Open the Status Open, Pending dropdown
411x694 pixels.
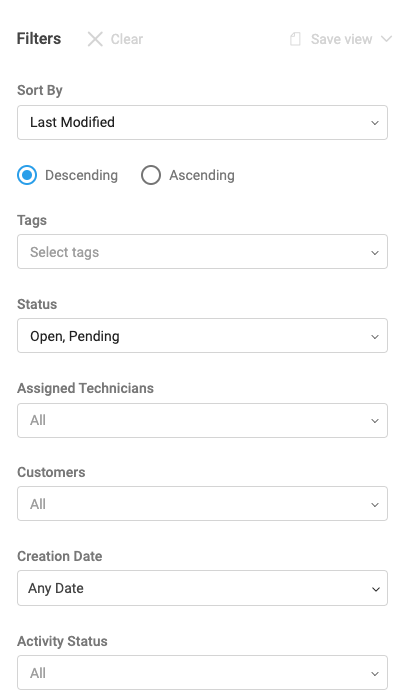coord(202,336)
